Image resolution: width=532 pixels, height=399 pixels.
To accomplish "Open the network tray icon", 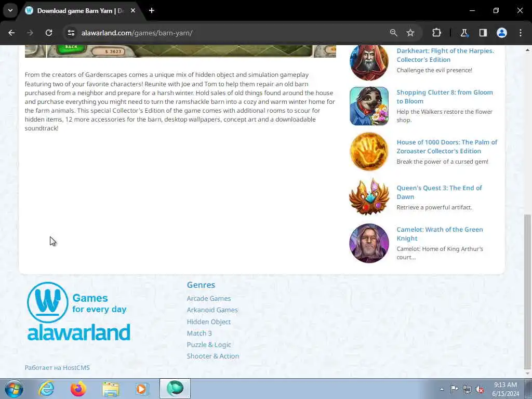I will (x=467, y=390).
